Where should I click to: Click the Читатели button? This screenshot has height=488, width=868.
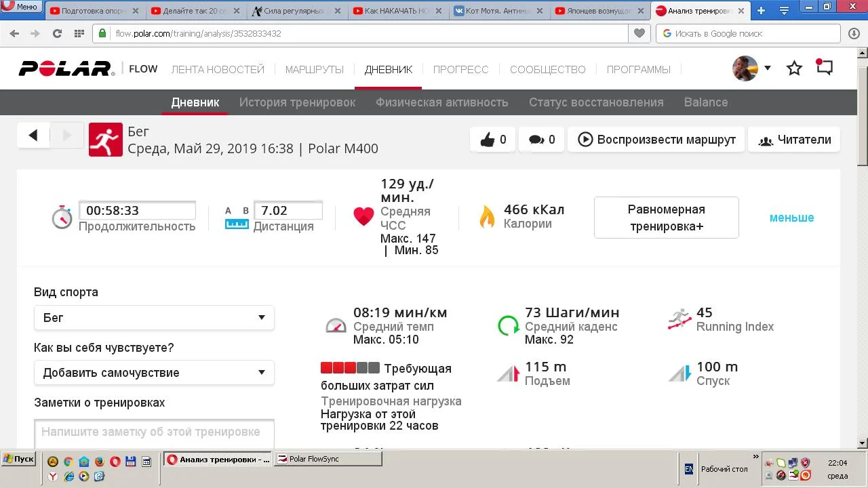tap(794, 140)
